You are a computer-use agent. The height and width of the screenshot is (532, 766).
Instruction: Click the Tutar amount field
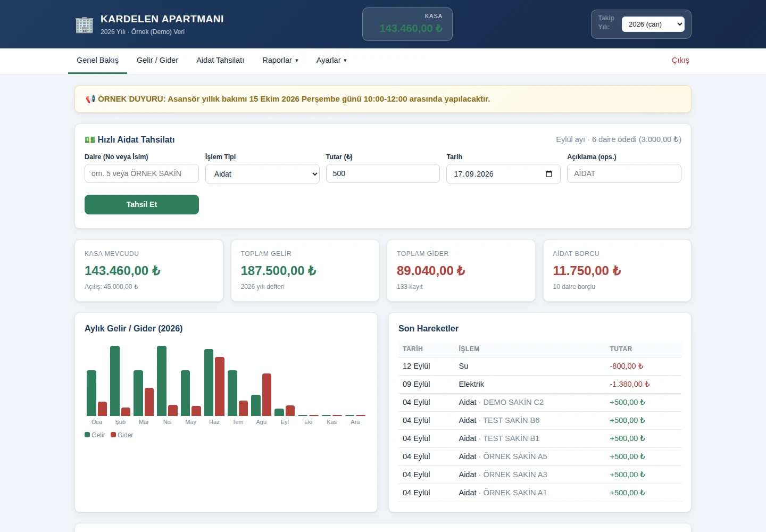[x=383, y=173]
